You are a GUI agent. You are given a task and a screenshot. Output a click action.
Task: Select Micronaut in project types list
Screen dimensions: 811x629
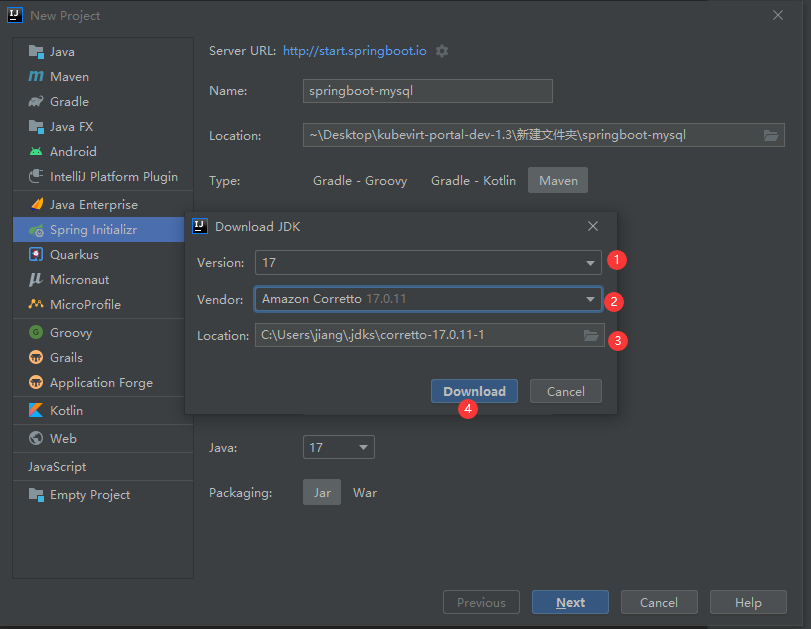point(99,279)
